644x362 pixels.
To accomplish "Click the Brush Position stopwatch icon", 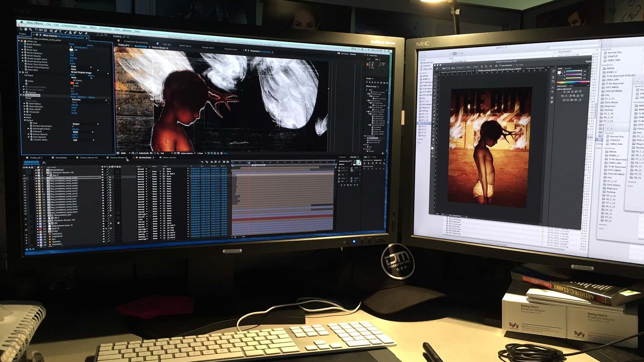I will [x=25, y=44].
